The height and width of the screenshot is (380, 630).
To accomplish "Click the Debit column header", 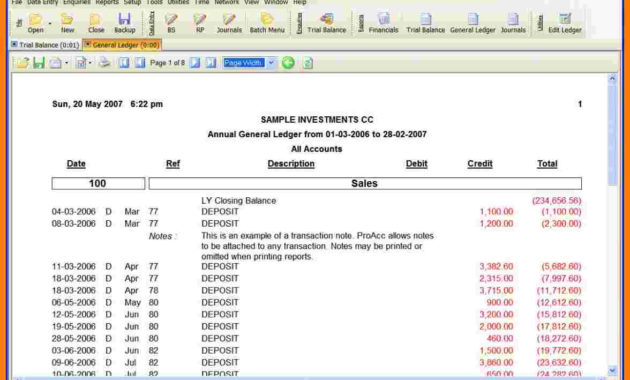I will pyautogui.click(x=417, y=164).
